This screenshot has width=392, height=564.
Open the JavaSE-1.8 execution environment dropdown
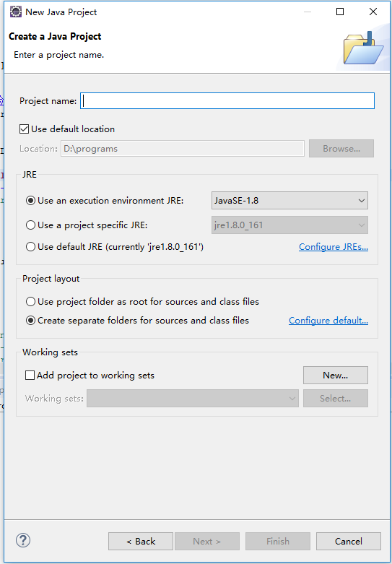tap(289, 201)
